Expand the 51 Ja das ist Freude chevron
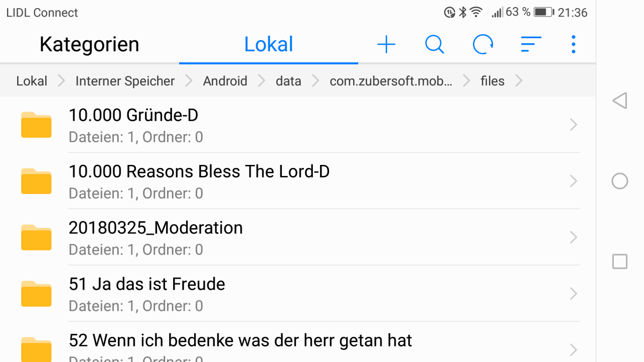The height and width of the screenshot is (362, 644). point(573,294)
